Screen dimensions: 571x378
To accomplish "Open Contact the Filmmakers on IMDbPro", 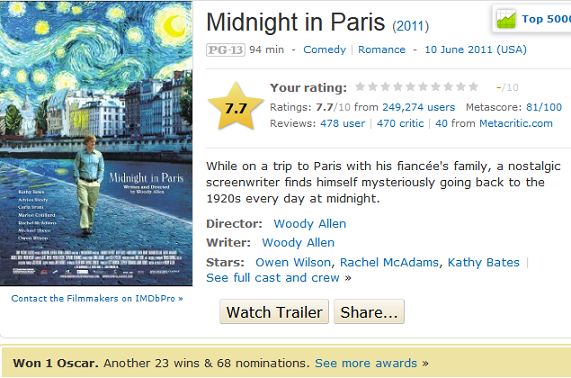I will 97,299.
